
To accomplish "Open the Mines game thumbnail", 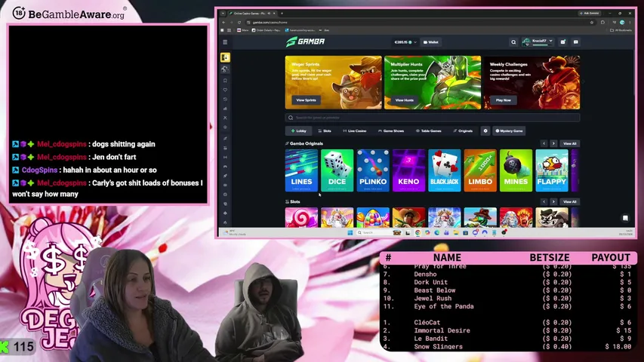I will (516, 170).
